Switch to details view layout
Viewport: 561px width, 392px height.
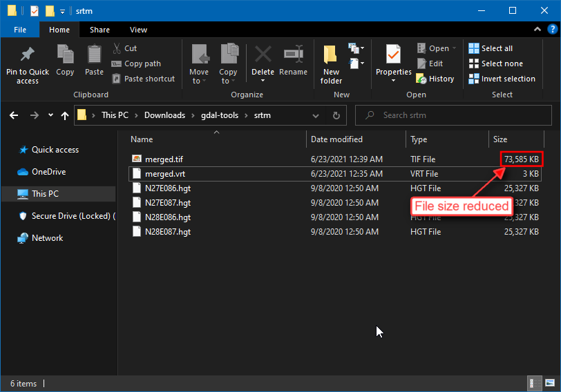534,382
